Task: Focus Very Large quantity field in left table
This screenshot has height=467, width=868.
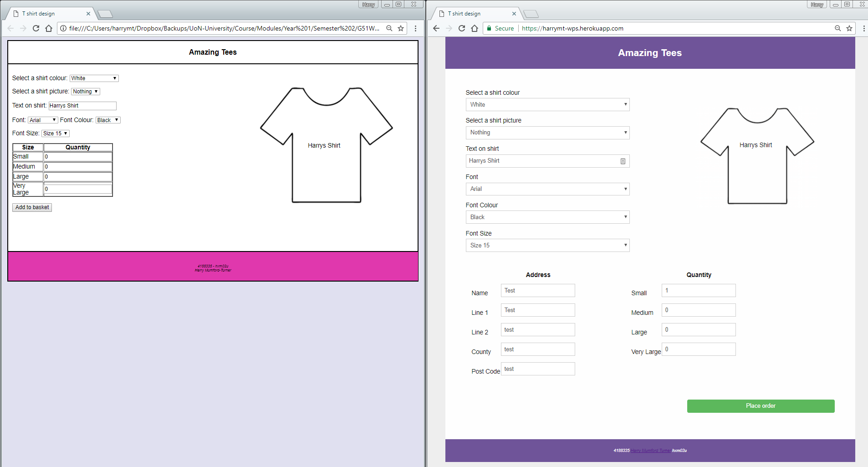Action: click(x=78, y=189)
